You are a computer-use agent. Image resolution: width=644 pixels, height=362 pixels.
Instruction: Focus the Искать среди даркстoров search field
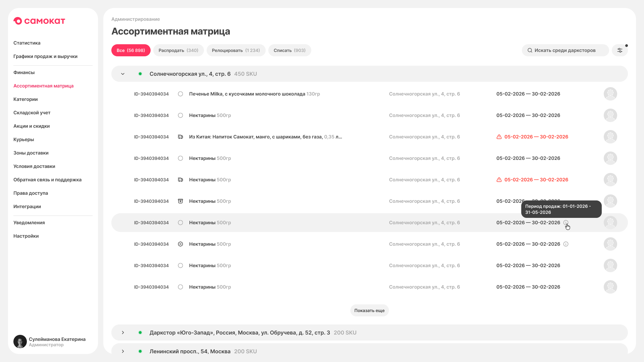coord(565,50)
